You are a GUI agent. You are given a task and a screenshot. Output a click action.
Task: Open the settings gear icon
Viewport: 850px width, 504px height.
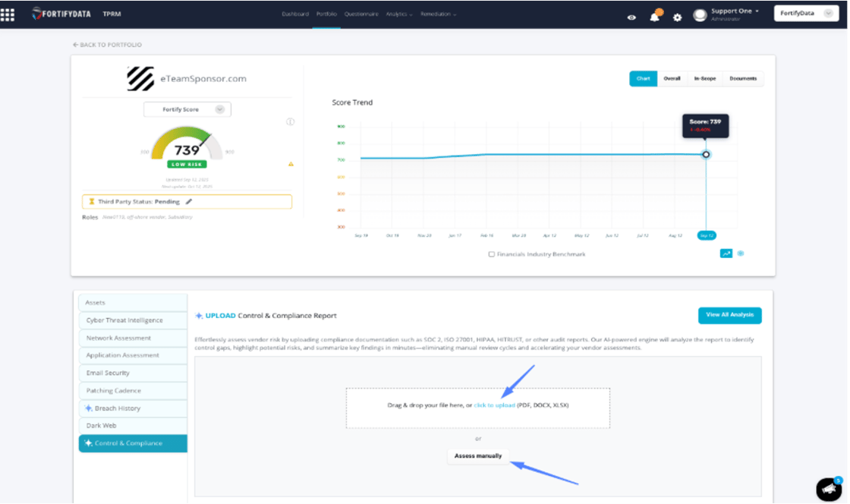(x=678, y=15)
